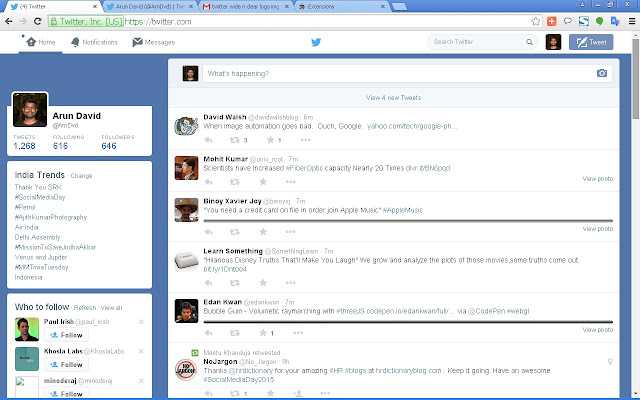640x400 pixels.
Task: Click the speech bubble extension icon
Action: pos(567,21)
